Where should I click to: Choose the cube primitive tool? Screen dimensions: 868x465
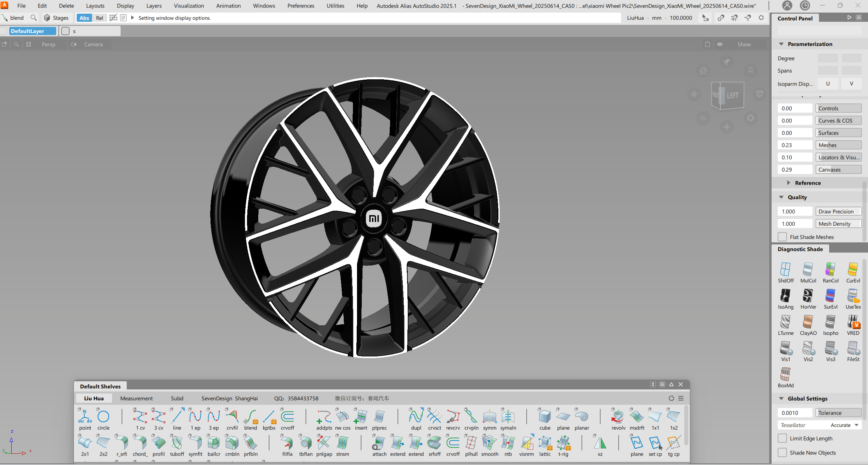point(545,417)
